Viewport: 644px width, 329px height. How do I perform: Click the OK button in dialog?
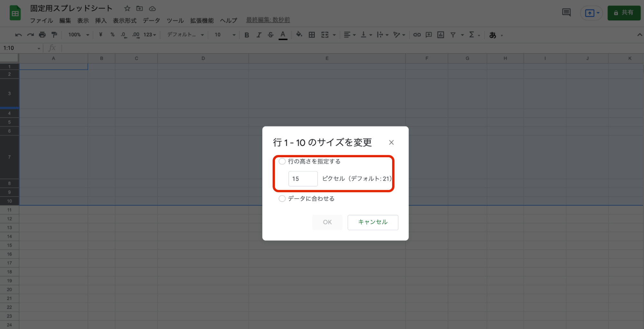point(327,222)
